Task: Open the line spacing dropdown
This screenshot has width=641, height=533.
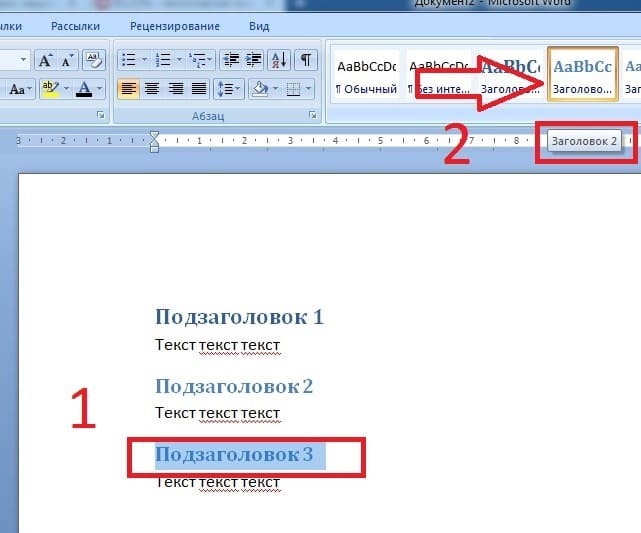Action: click(229, 89)
